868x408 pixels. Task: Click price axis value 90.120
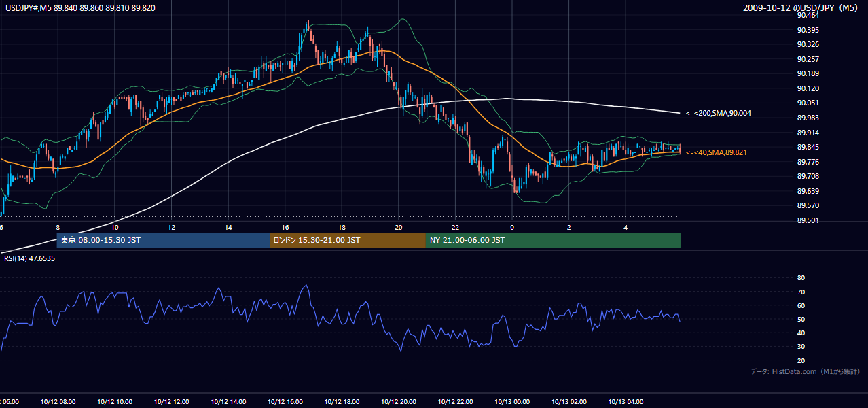(810, 88)
